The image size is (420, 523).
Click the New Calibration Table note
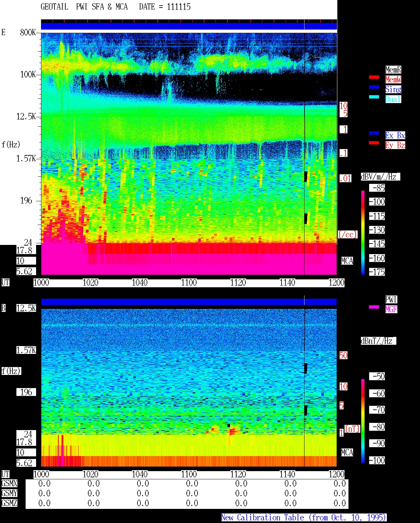click(x=304, y=518)
